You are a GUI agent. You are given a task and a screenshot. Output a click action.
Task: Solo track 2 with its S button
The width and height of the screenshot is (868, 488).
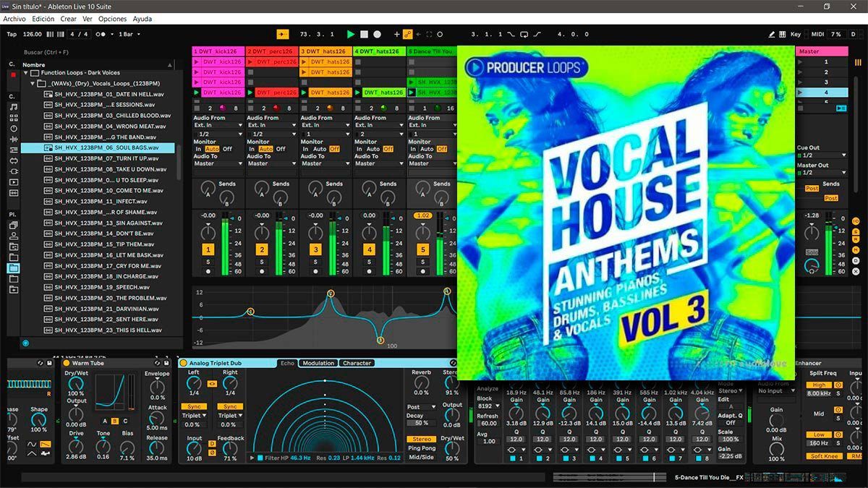click(262, 262)
